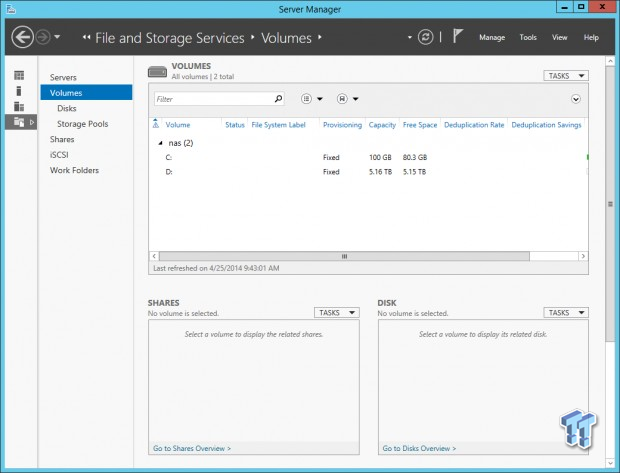620x473 pixels.
Task: Click File and Storage Services breadcrumb
Action: coord(170,38)
